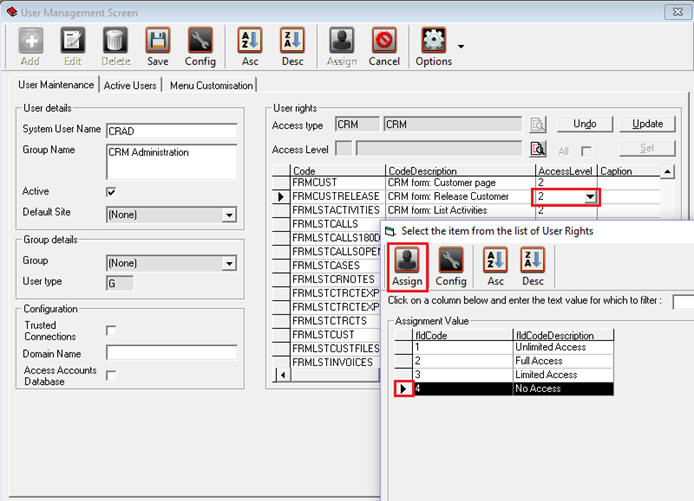This screenshot has height=501, width=694.
Task: Click the user rights grid scroll-up arrow
Action: (x=667, y=171)
